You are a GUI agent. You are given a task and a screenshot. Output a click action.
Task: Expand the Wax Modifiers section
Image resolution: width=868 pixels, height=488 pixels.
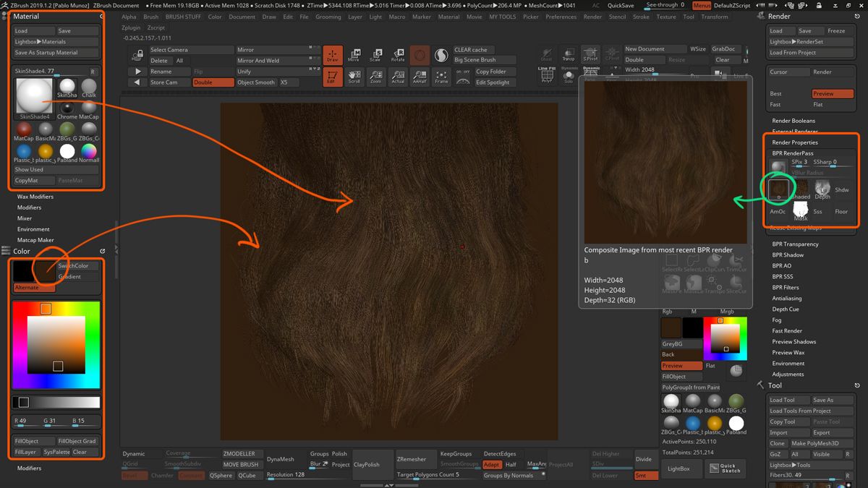[35, 197]
